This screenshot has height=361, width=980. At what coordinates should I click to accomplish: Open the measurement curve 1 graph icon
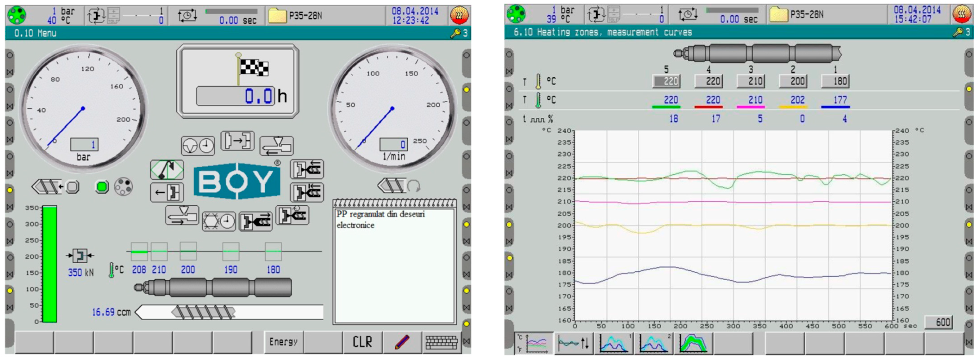pos(614,343)
